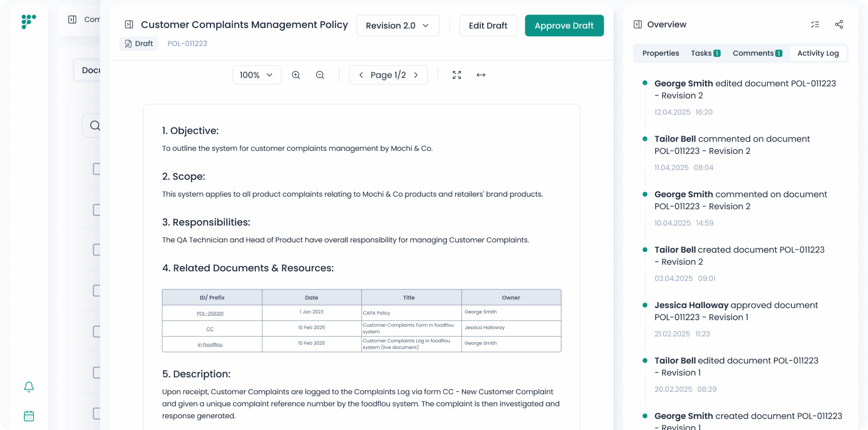
Task: Click the 03.04.2025 09:01 timestamp
Action: (x=685, y=278)
